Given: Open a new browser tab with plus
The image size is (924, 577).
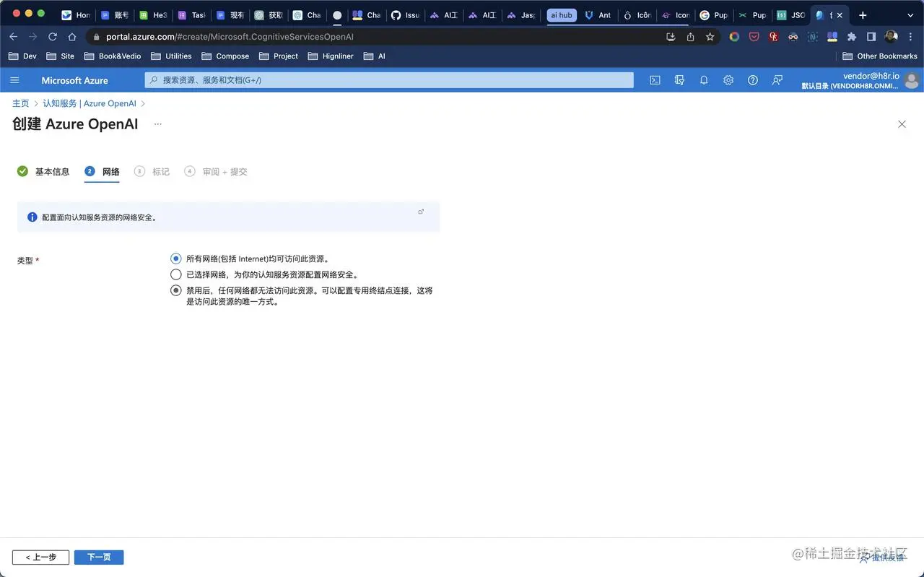Looking at the screenshot, I should [863, 14].
